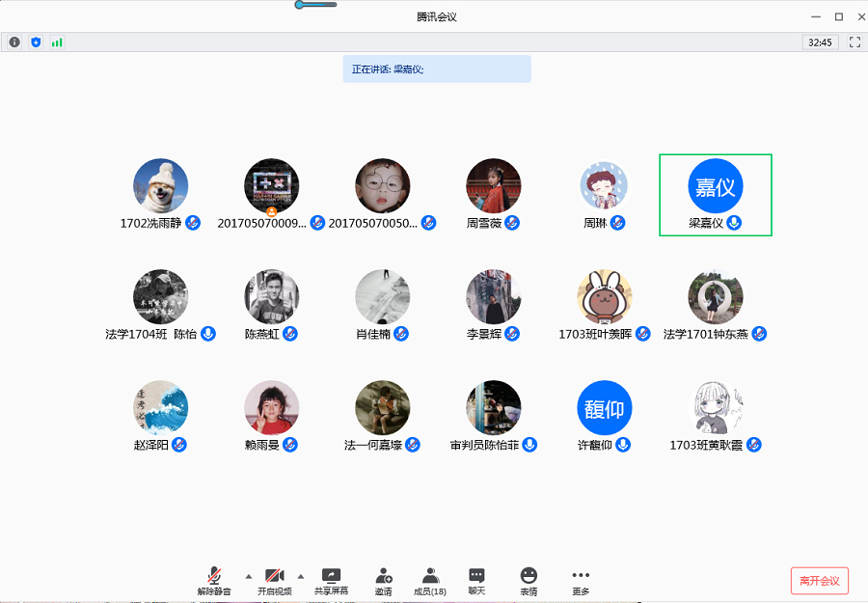Click the meeting info icon
This screenshot has width=868, height=603.
(x=14, y=42)
